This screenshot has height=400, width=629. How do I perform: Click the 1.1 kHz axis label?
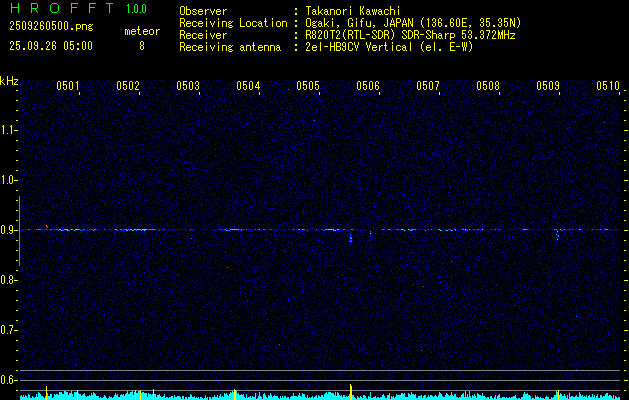(8, 130)
